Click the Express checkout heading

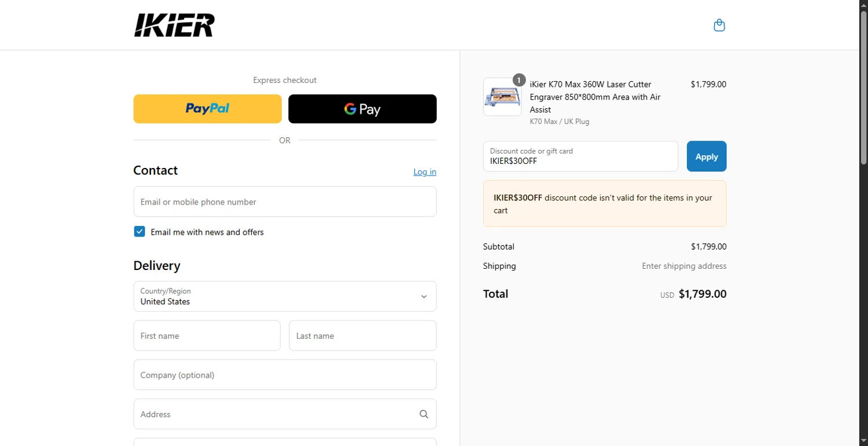(x=285, y=81)
